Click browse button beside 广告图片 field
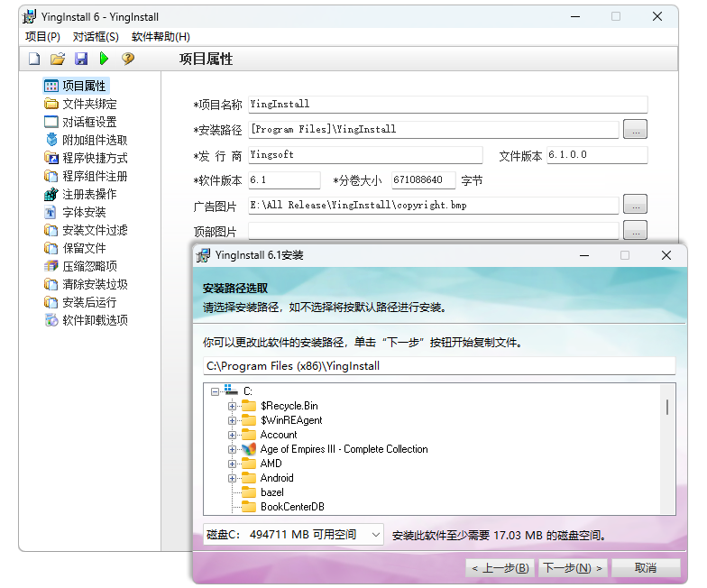 click(635, 204)
